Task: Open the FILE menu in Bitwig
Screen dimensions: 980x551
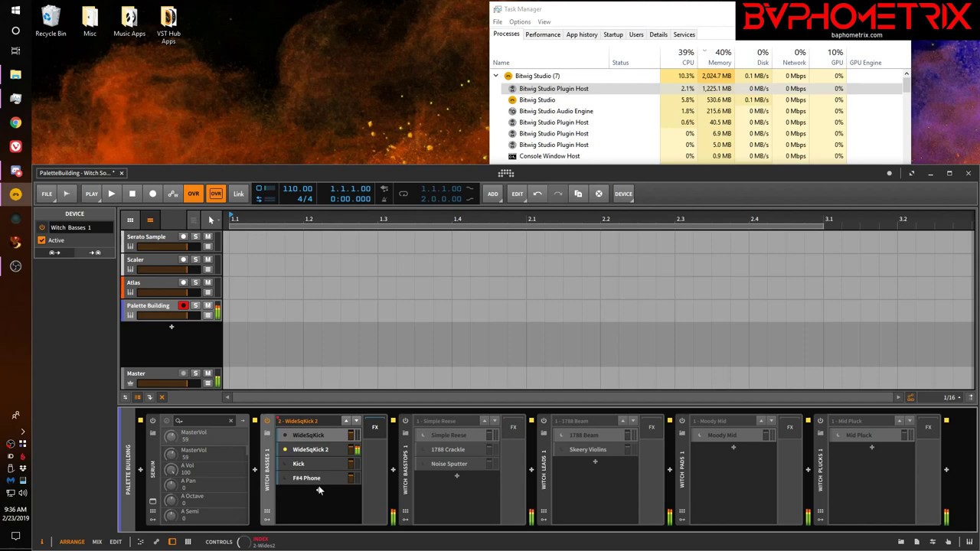Action: 47,194
